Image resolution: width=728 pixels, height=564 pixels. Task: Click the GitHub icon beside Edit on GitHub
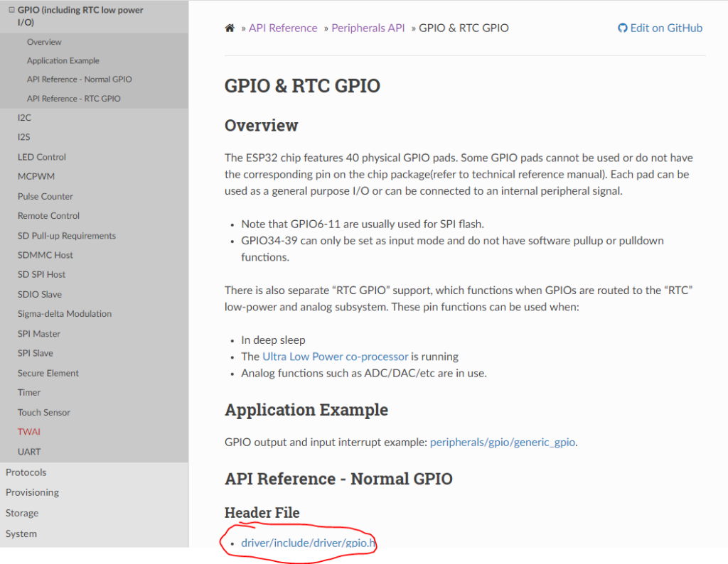tap(623, 28)
